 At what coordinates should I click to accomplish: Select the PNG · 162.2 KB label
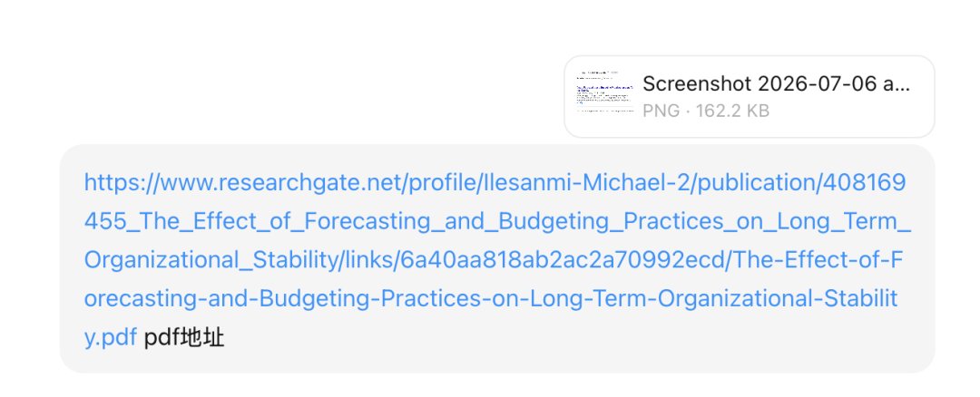point(706,111)
